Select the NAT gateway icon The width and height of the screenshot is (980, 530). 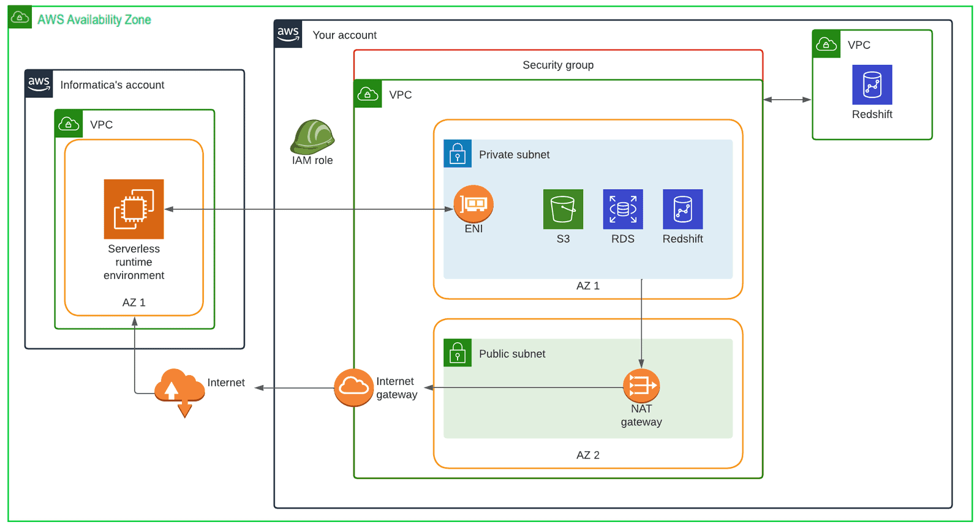[x=641, y=386]
